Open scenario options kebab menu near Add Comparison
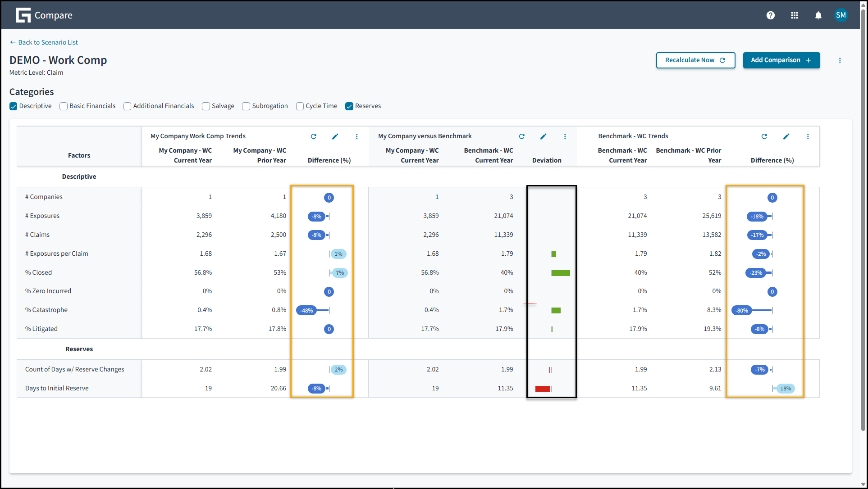Image resolution: width=868 pixels, height=489 pixels. point(840,60)
